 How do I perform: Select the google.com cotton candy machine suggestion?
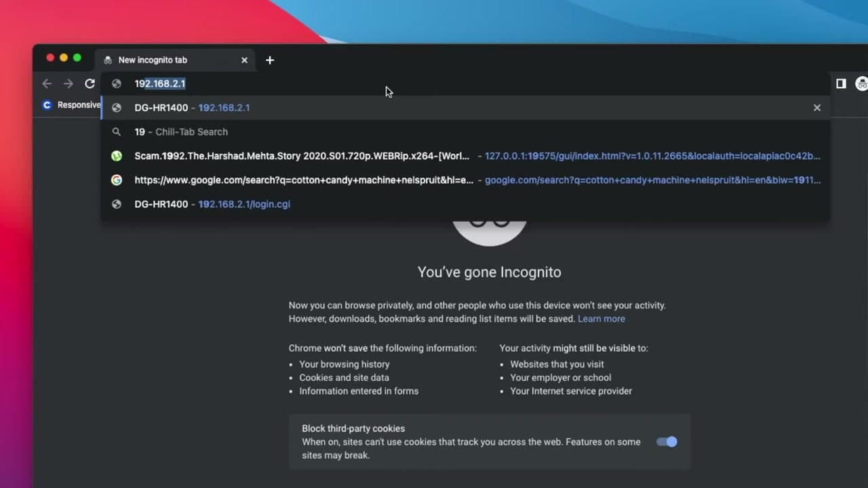click(x=465, y=180)
